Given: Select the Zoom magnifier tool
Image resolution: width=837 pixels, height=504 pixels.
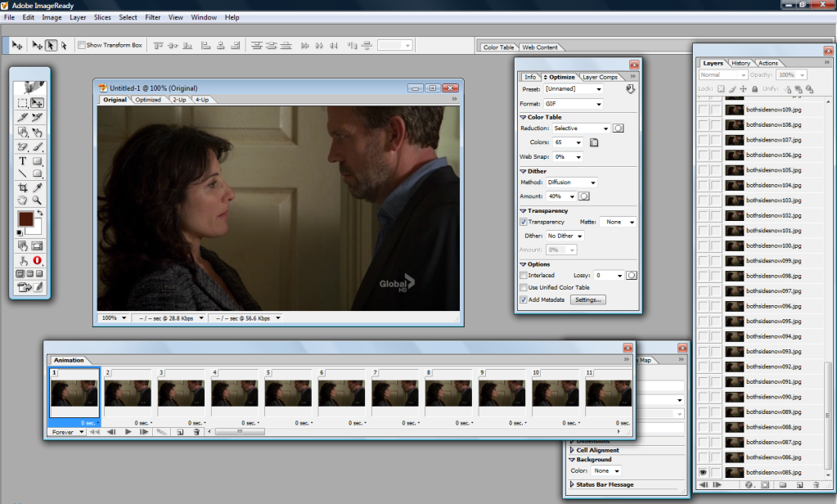Looking at the screenshot, I should (x=38, y=200).
